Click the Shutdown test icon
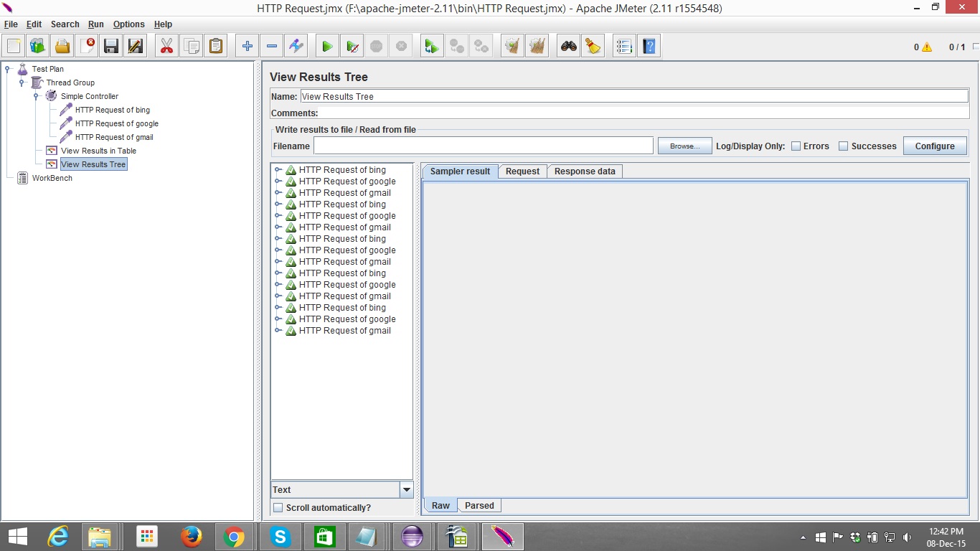The height and width of the screenshot is (551, 980). pyautogui.click(x=401, y=47)
